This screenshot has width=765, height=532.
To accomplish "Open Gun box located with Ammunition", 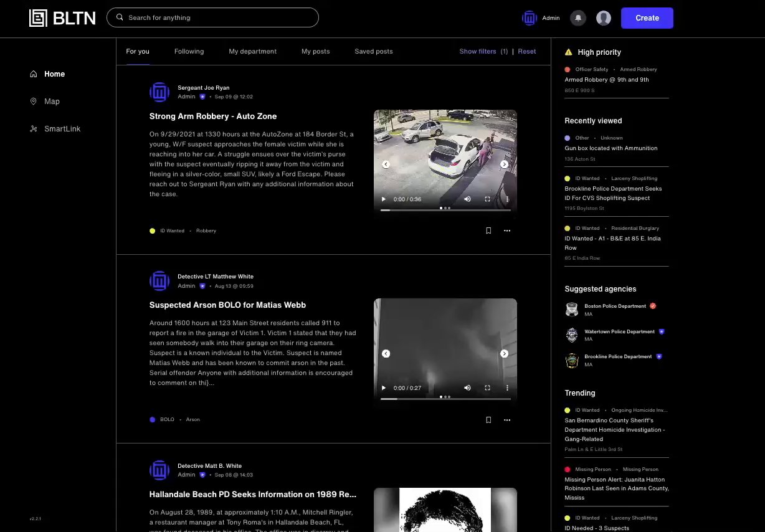I will 611,148.
